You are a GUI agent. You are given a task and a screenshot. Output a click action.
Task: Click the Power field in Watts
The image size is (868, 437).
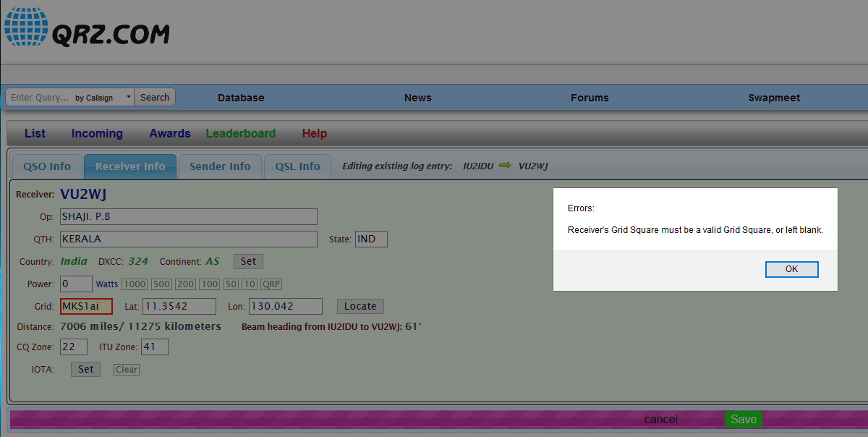76,284
